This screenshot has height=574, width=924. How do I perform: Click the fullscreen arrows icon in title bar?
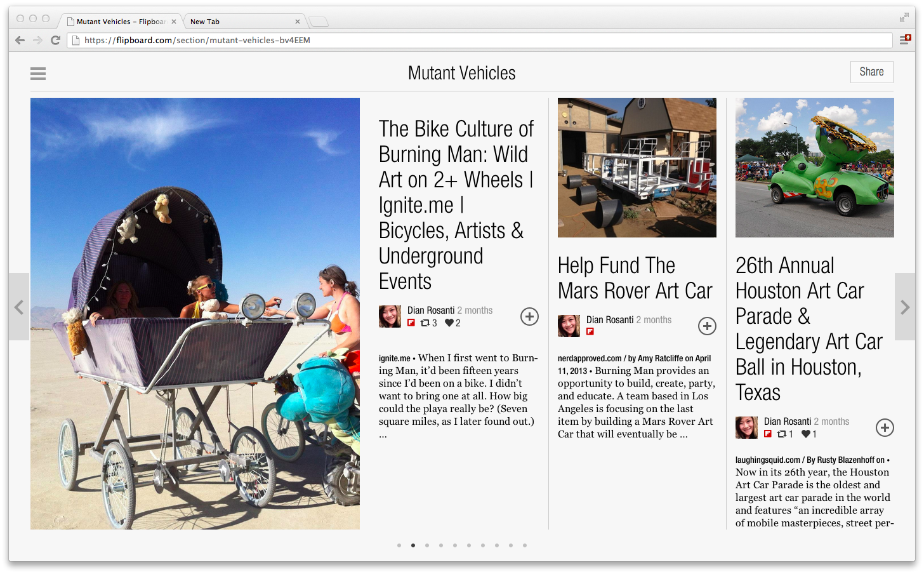pos(904,18)
